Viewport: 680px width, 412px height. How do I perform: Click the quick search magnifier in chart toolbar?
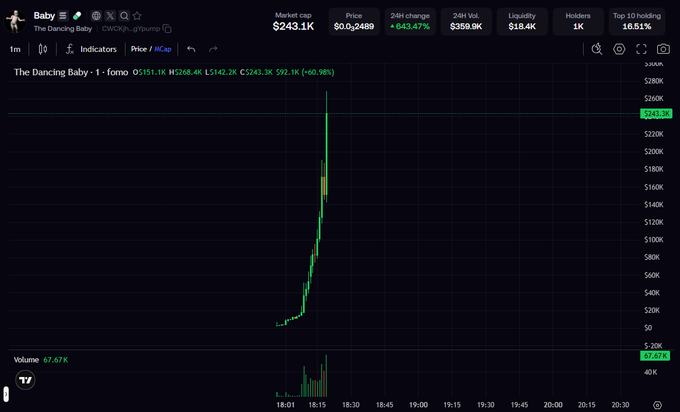[597, 49]
